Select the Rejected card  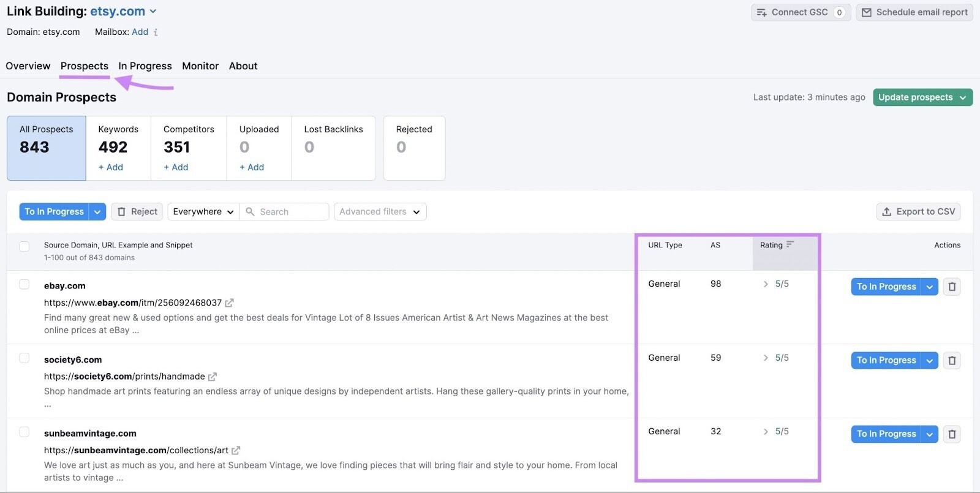(x=414, y=148)
